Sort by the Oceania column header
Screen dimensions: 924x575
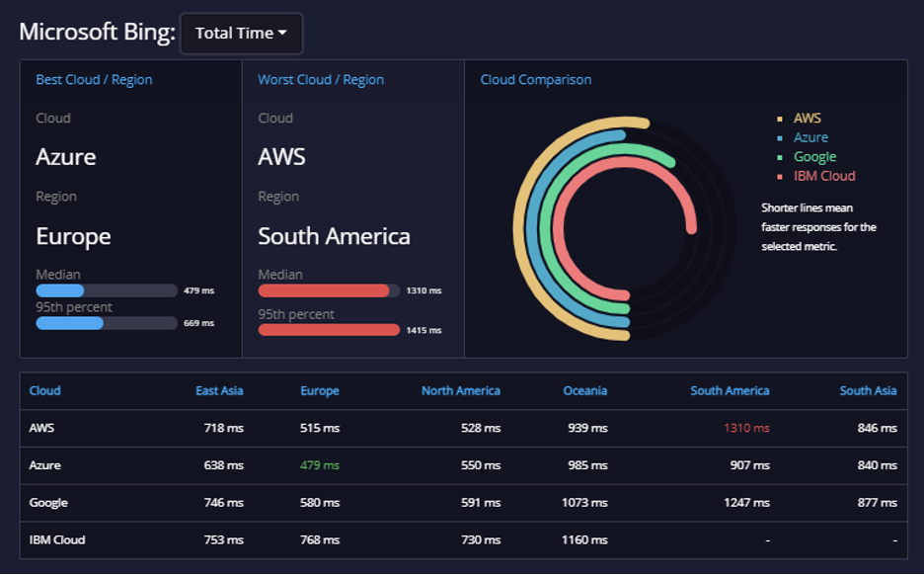coord(584,390)
